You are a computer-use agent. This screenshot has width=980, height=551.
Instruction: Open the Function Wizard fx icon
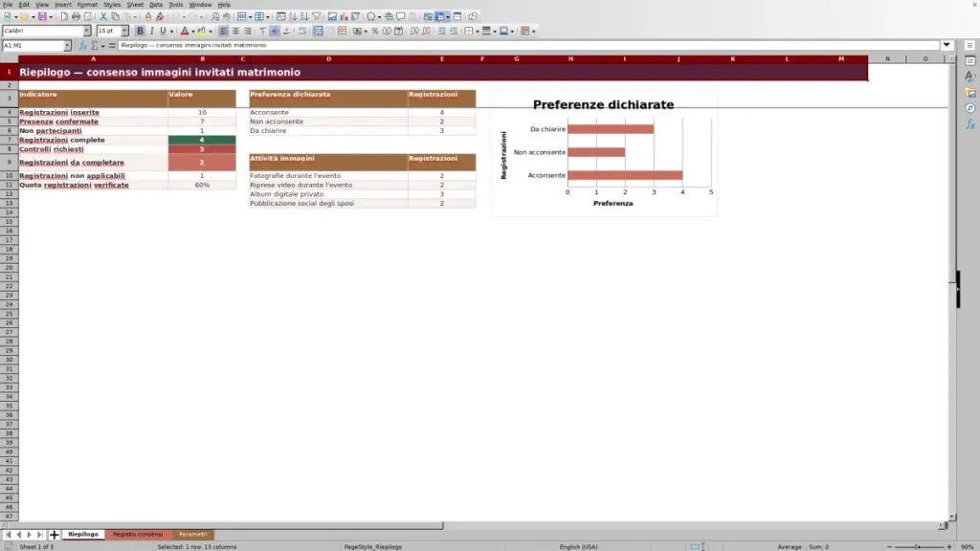(x=82, y=46)
